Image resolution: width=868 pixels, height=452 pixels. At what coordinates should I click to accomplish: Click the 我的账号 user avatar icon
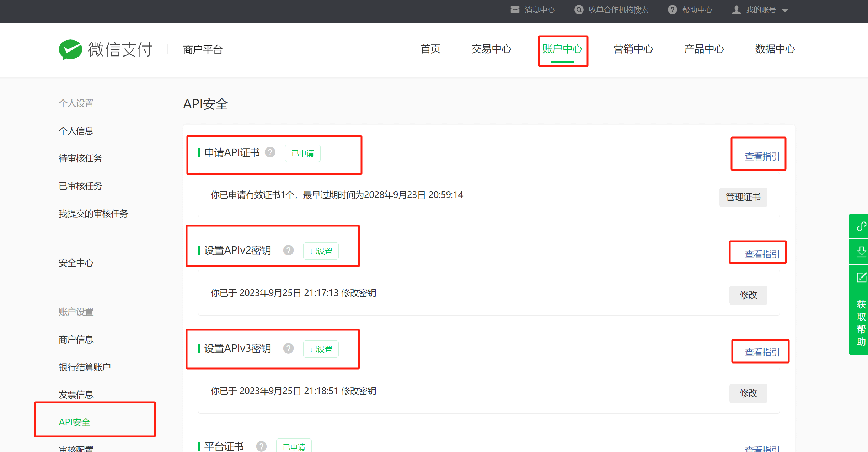(x=736, y=10)
